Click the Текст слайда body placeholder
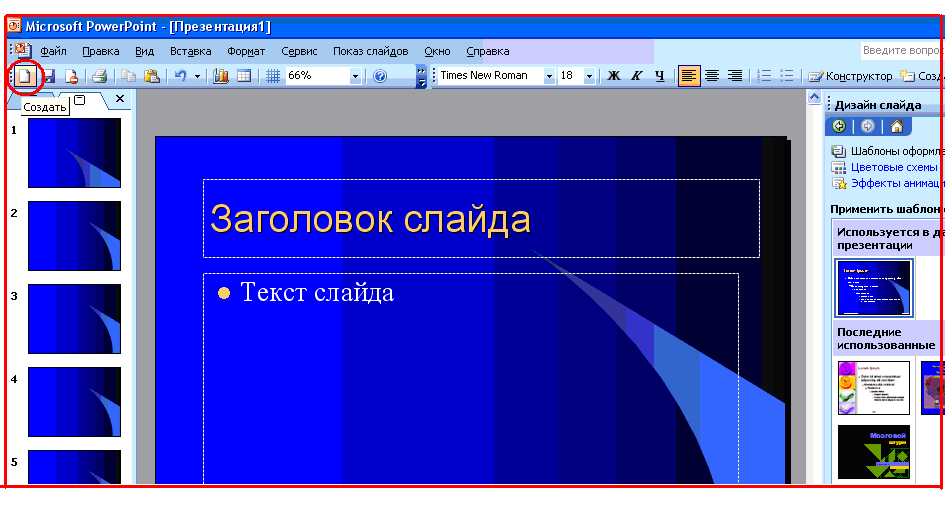Screen dimensions: 945x509 click(x=471, y=378)
